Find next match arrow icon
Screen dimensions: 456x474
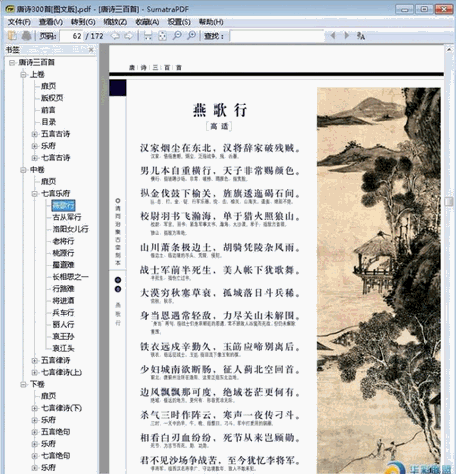click(x=347, y=35)
